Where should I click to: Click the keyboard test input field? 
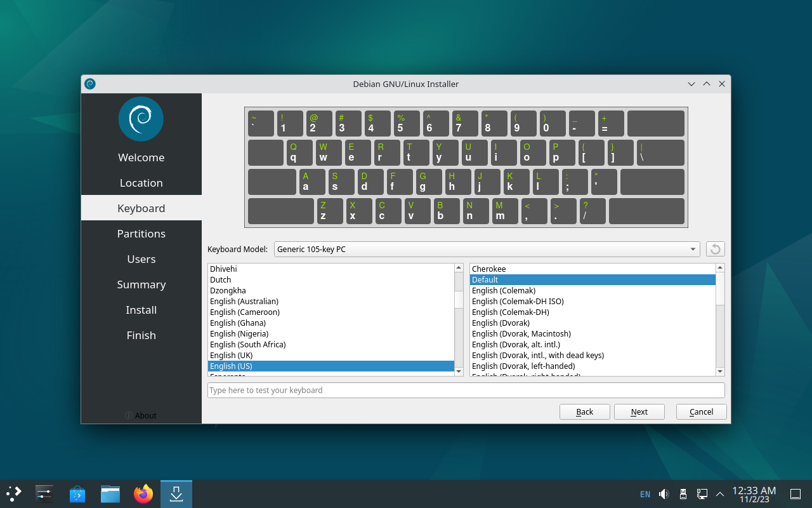point(466,390)
